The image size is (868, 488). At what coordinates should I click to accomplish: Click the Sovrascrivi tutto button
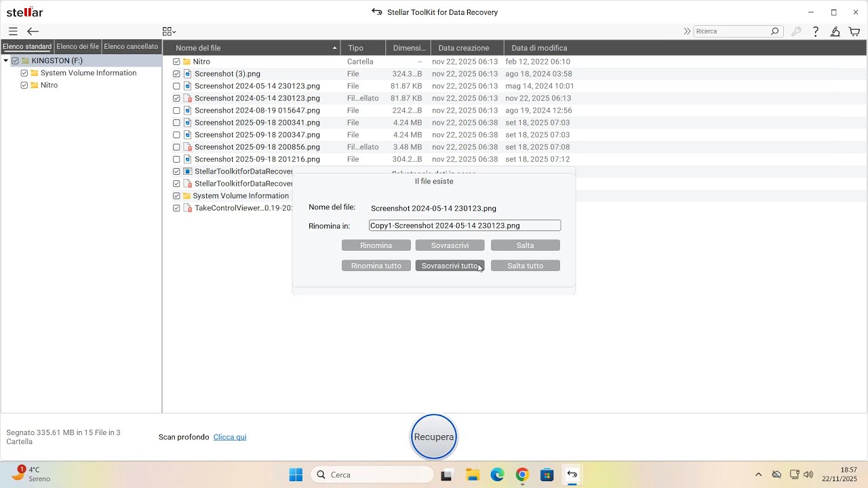click(450, 266)
